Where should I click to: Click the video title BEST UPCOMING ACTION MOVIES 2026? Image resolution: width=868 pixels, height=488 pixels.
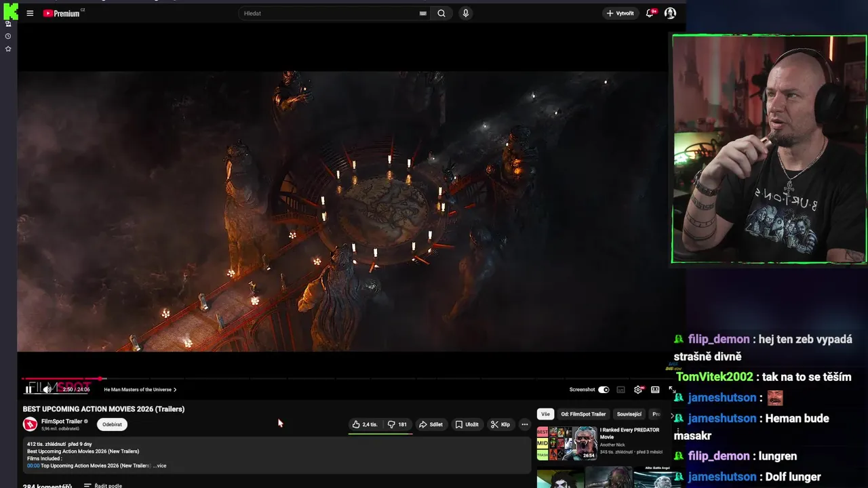click(104, 409)
